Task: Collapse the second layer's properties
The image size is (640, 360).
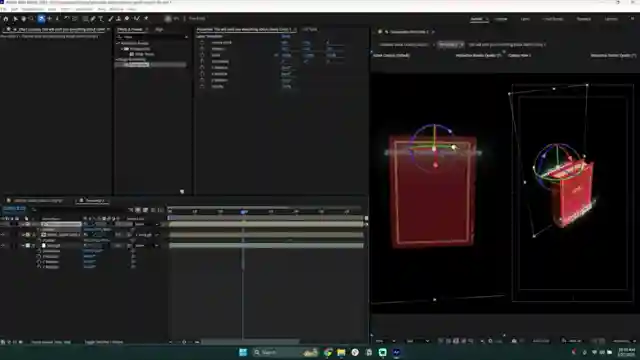Action: pyautogui.click(x=23, y=235)
